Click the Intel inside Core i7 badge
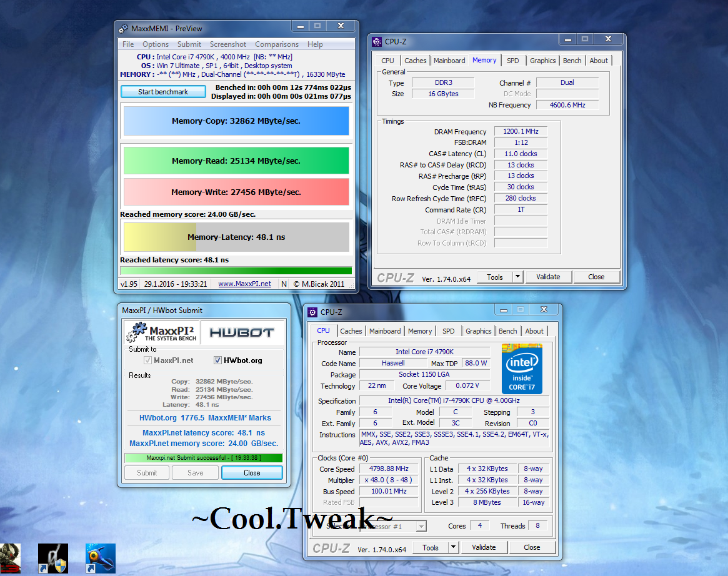Screen dimensions: 728x576 [x=522, y=369]
